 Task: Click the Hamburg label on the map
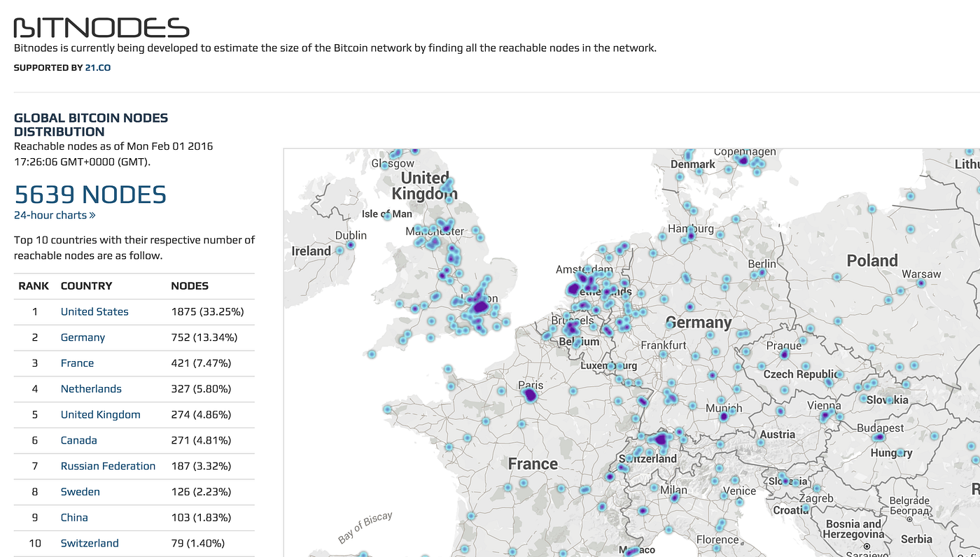pyautogui.click(x=691, y=229)
